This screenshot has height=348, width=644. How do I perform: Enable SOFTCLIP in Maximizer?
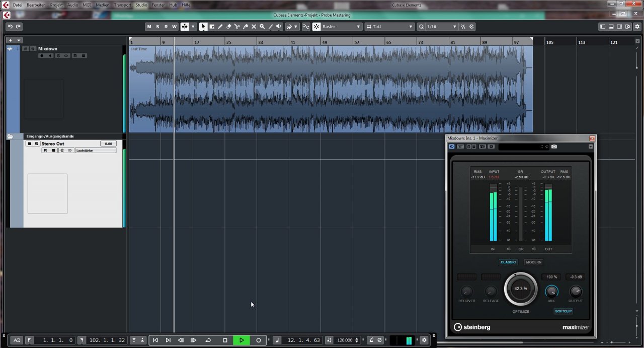tap(563, 311)
